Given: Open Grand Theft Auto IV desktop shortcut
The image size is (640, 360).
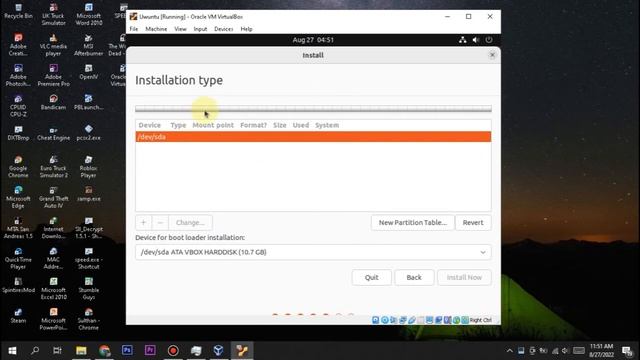Looking at the screenshot, I should pos(53,198).
